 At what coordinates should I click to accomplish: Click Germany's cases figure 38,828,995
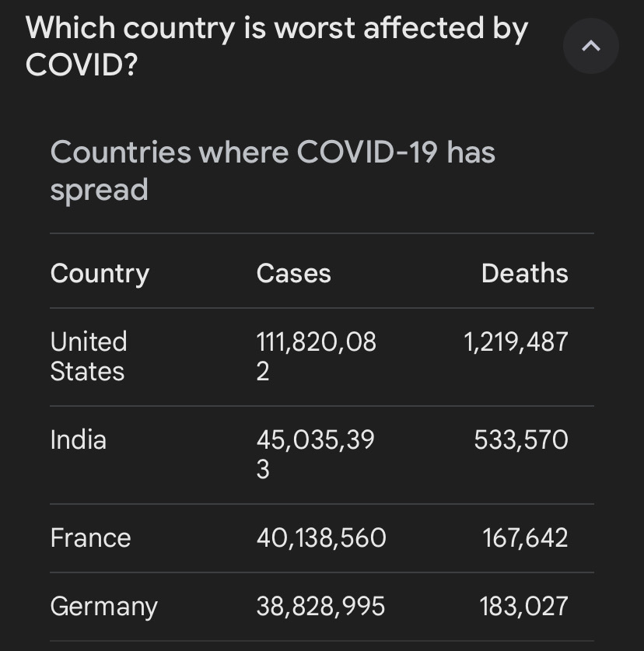320,607
